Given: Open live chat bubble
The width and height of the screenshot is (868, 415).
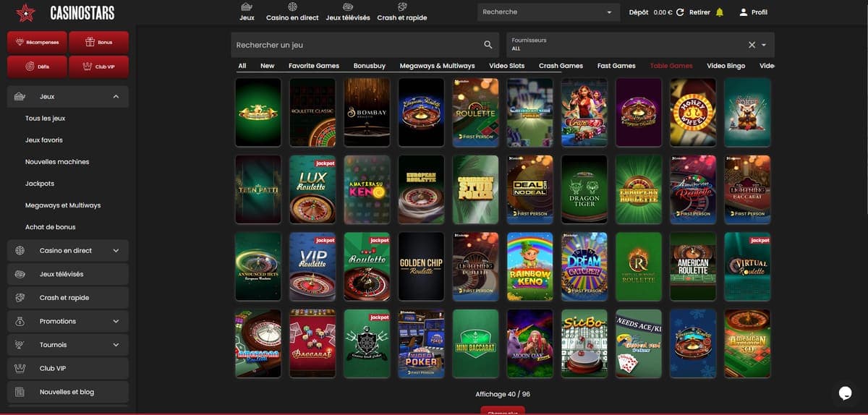Looking at the screenshot, I should (846, 393).
